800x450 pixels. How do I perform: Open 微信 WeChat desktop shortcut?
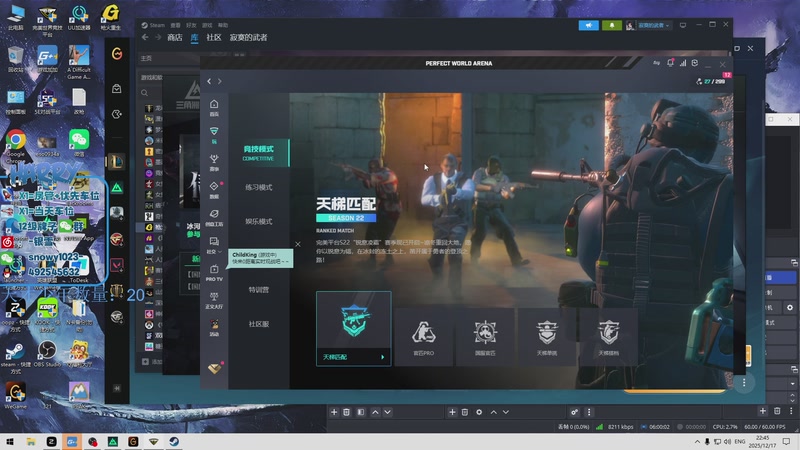click(79, 142)
